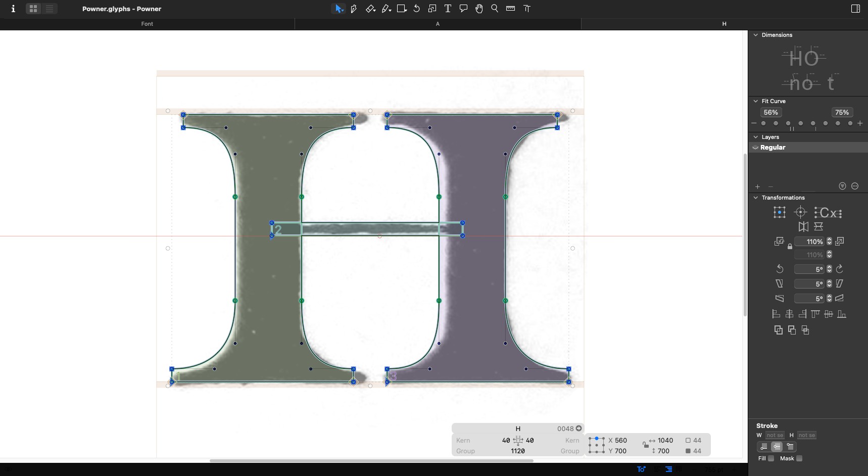Select the Annotation speech bubble tool
Viewport: 868px width, 476px height.
click(x=463, y=9)
